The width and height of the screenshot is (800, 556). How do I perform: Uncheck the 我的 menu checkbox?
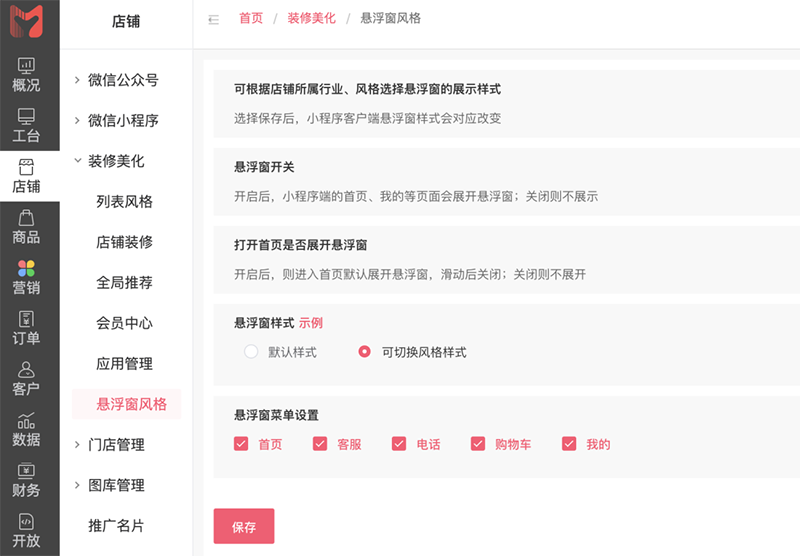click(569, 444)
